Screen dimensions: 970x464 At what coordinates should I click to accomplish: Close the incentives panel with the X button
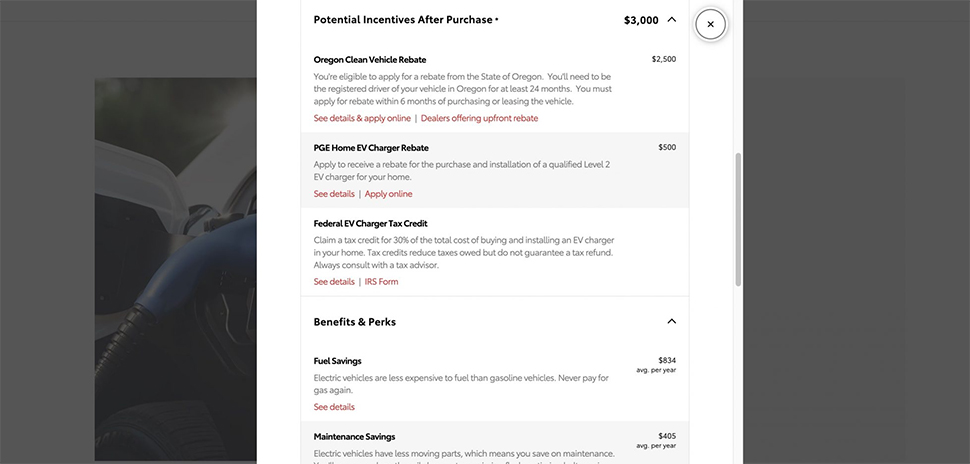[x=710, y=24]
